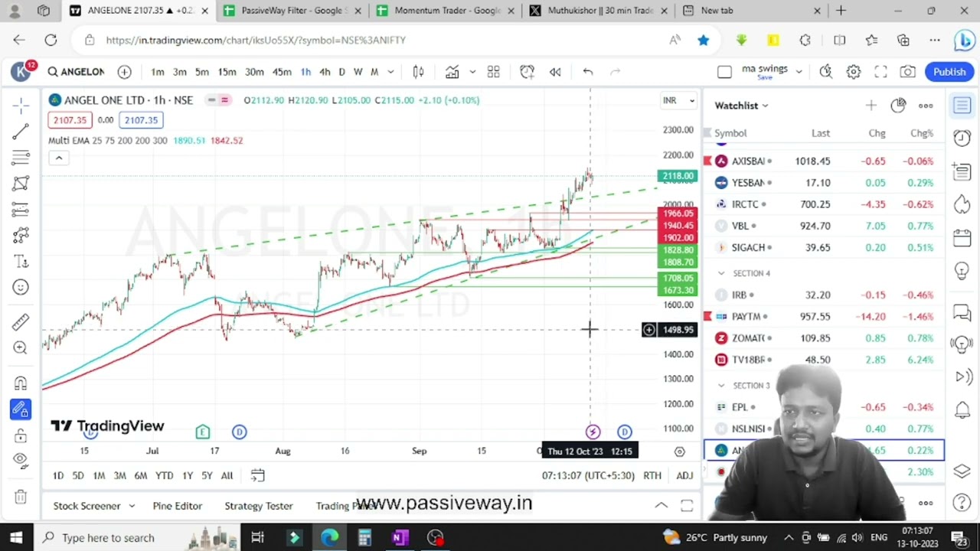The height and width of the screenshot is (551, 980).
Task: Open chart settings gear
Action: pos(853,72)
